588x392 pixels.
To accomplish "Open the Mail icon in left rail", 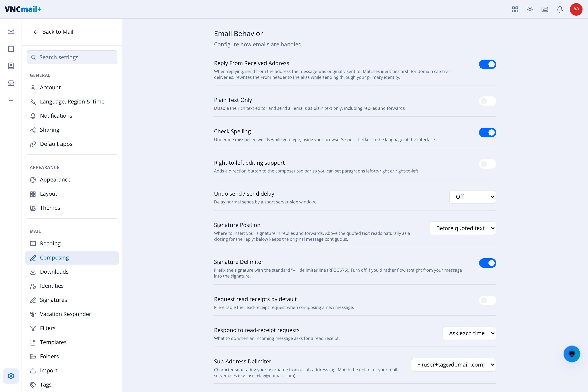I will click(11, 31).
